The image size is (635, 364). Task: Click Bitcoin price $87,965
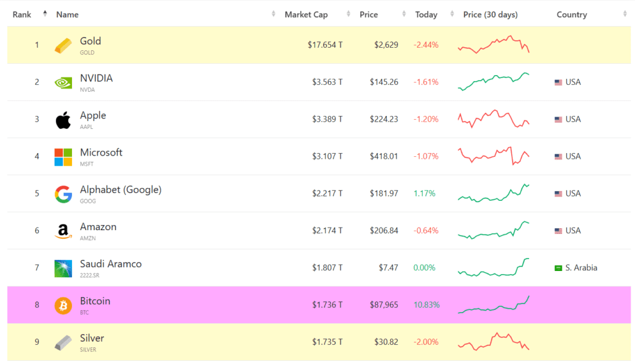tap(384, 305)
